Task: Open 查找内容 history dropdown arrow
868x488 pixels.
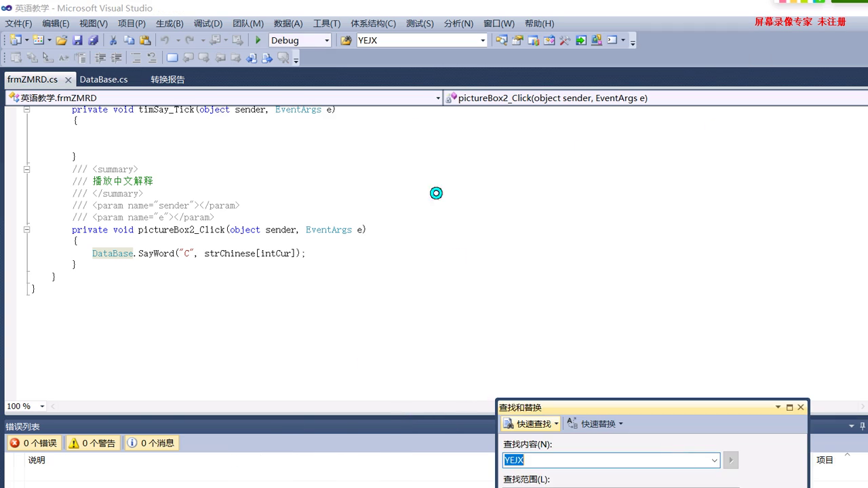Action: (x=714, y=460)
